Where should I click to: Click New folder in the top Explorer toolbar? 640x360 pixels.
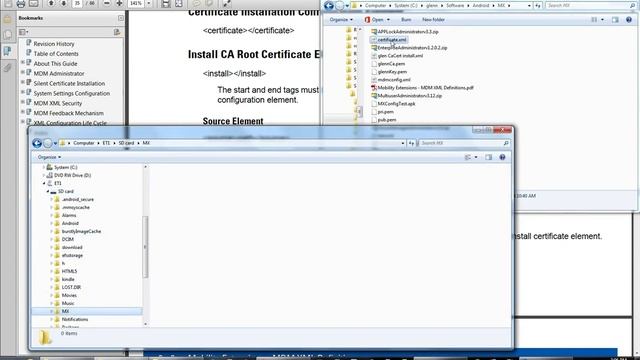point(433,20)
